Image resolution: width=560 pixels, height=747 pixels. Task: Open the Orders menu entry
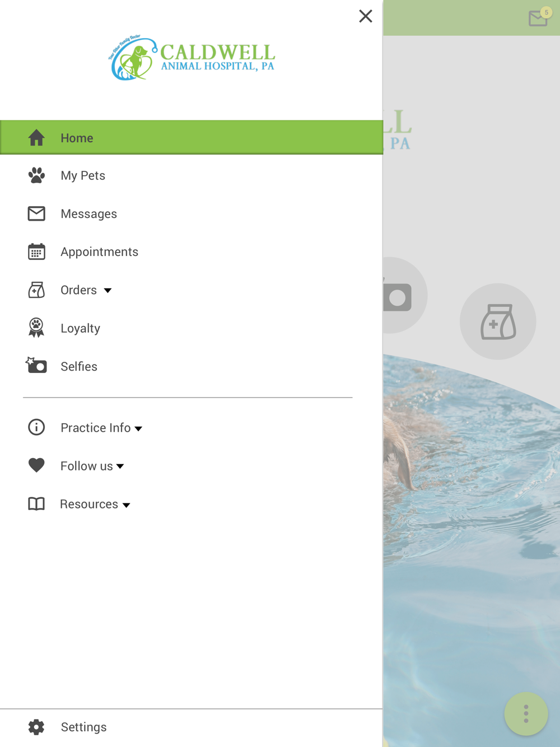coord(78,290)
